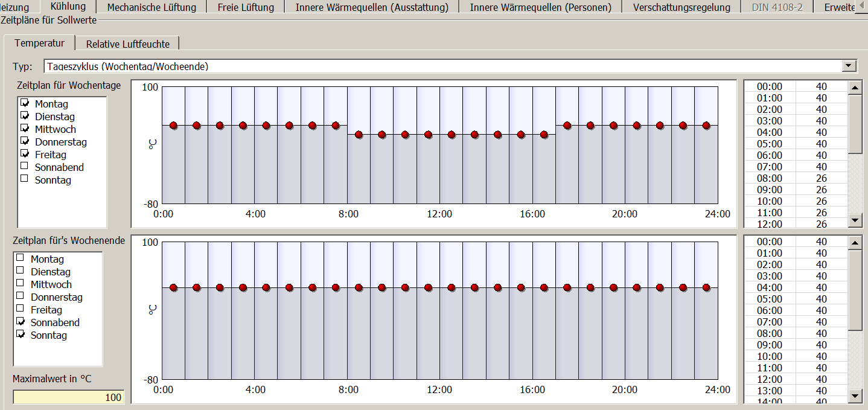Image resolution: width=868 pixels, height=410 pixels.
Task: Switch to Mechanische Lüftung tab
Action: 152,7
